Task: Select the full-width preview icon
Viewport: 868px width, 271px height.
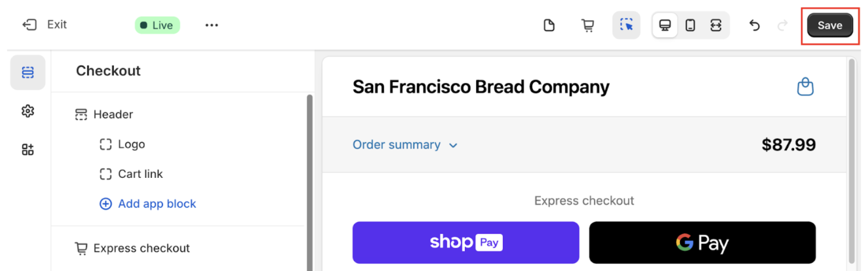Action: [716, 25]
